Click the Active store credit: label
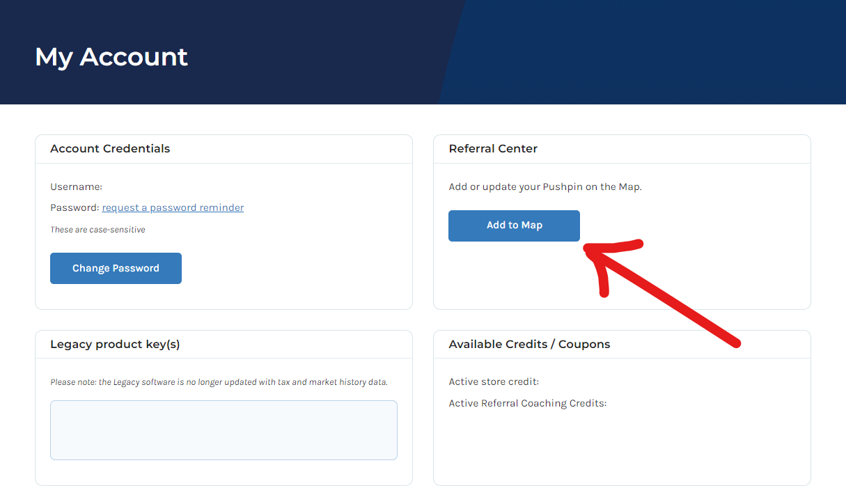Image resolution: width=846 pixels, height=504 pixels. pyautogui.click(x=494, y=381)
